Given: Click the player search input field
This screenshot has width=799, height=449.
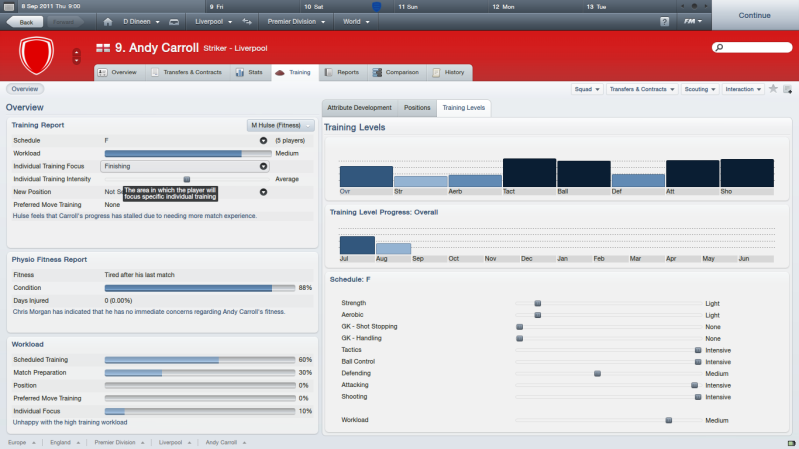Looking at the screenshot, I should [752, 47].
